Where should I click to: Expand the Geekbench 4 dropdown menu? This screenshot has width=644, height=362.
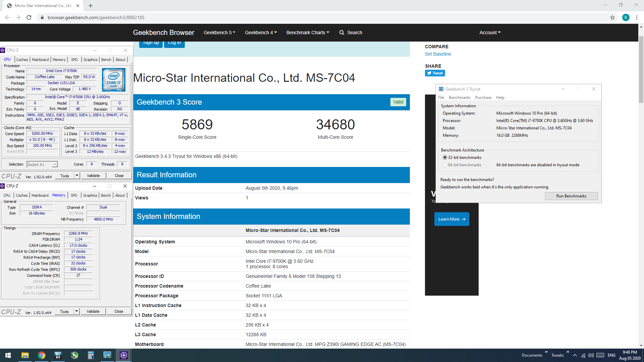pos(261,33)
